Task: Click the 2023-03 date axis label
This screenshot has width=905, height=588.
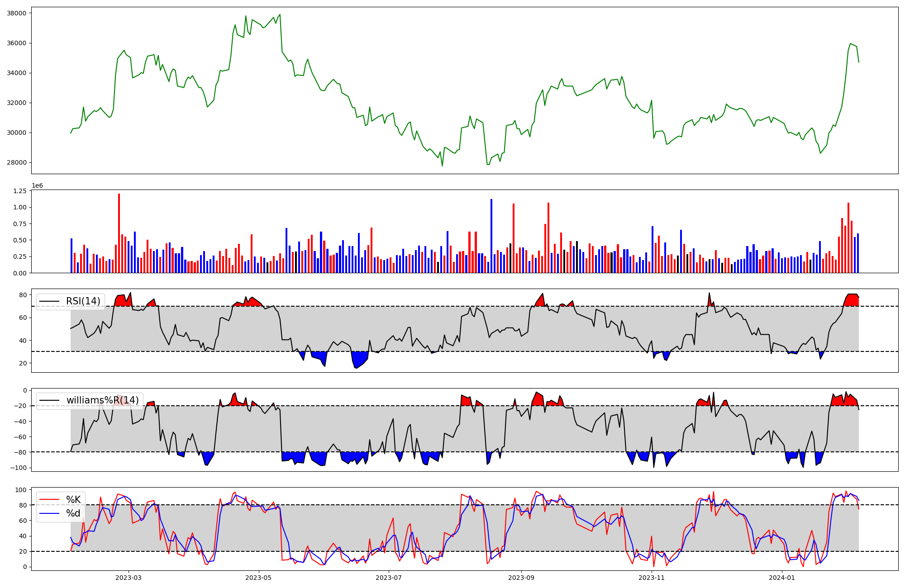Action: 129,578
